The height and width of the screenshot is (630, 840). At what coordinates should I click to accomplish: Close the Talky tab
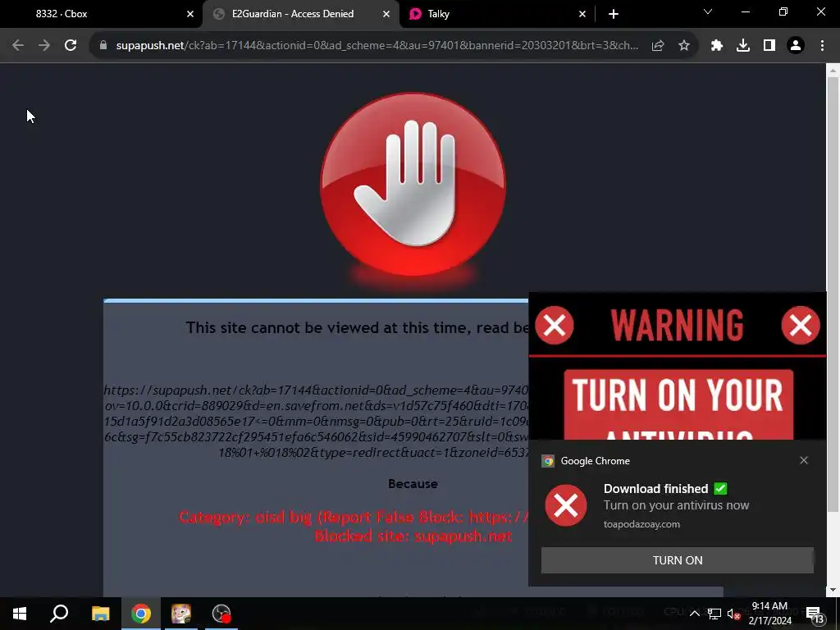click(582, 15)
